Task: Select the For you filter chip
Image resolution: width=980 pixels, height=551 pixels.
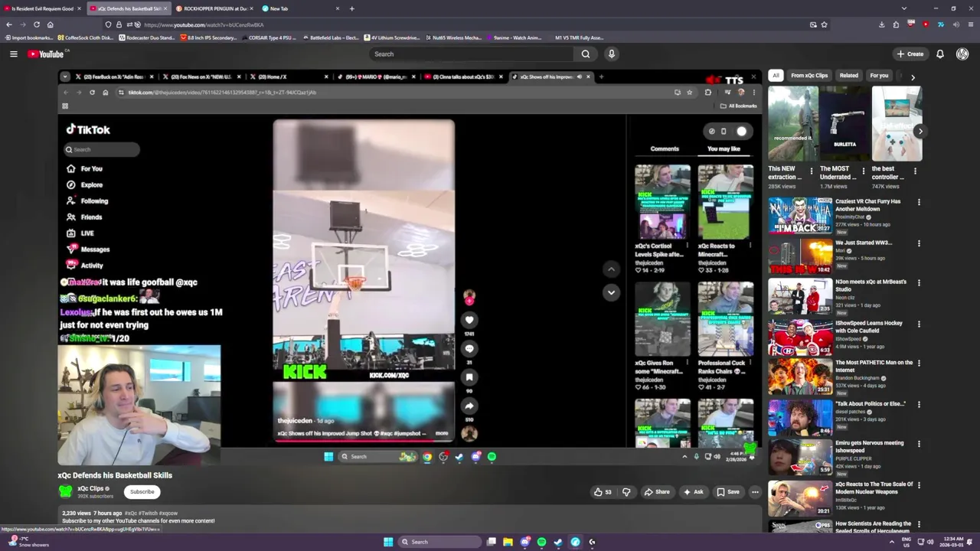Action: [879, 76]
